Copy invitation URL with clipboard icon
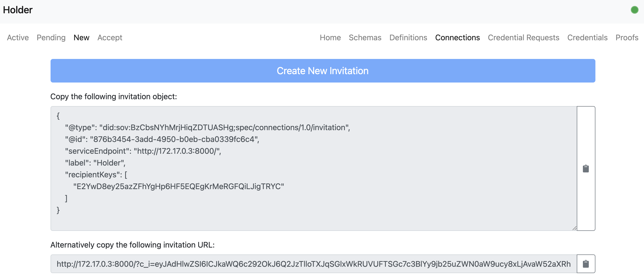This screenshot has width=644, height=279. [x=586, y=264]
